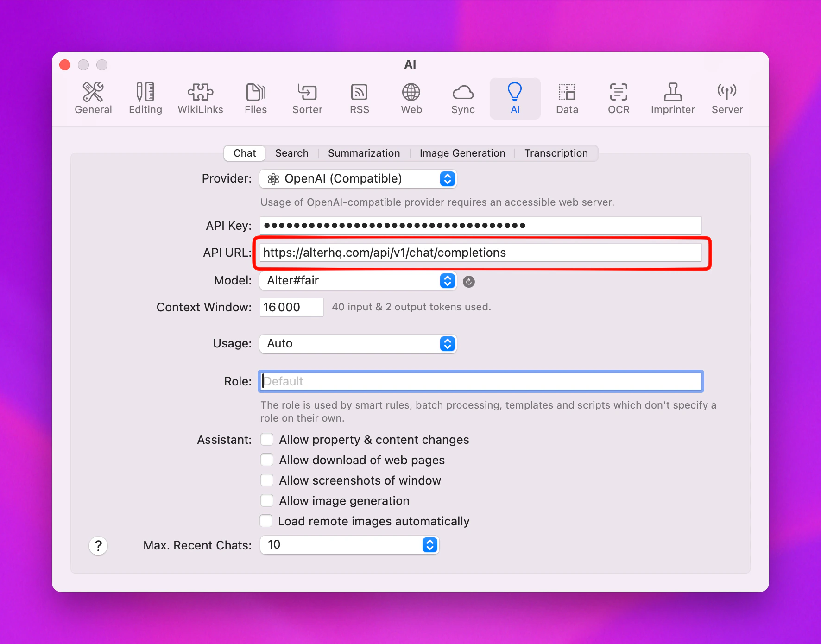Open the Files settings pane

256,99
